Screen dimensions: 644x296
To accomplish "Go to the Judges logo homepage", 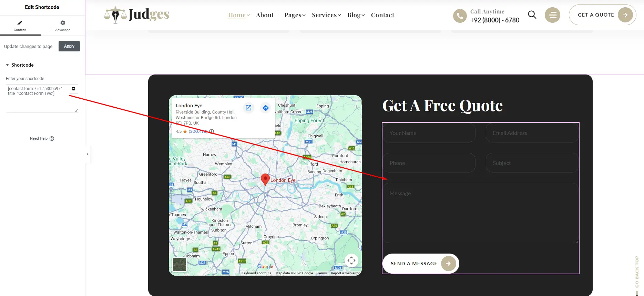I will 137,15.
